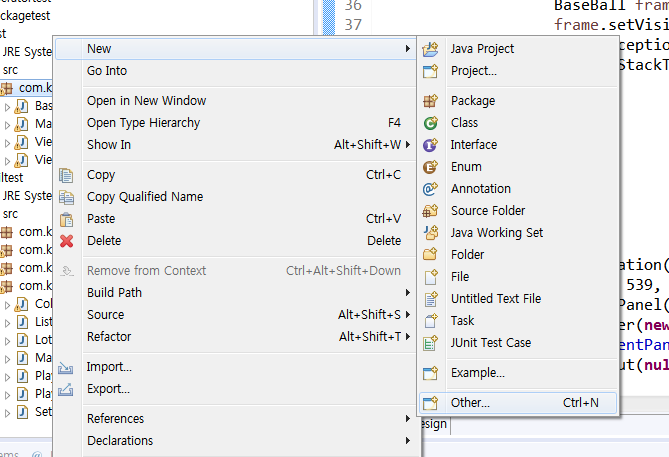Click the Import icon in the context menu
Viewport: 669px width, 457px height.
[66, 367]
